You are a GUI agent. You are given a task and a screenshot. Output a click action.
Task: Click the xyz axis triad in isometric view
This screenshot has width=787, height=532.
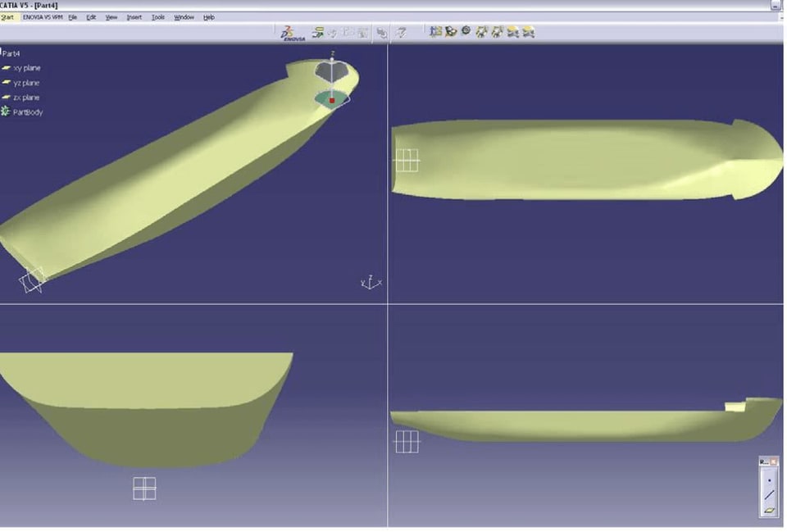(x=371, y=283)
